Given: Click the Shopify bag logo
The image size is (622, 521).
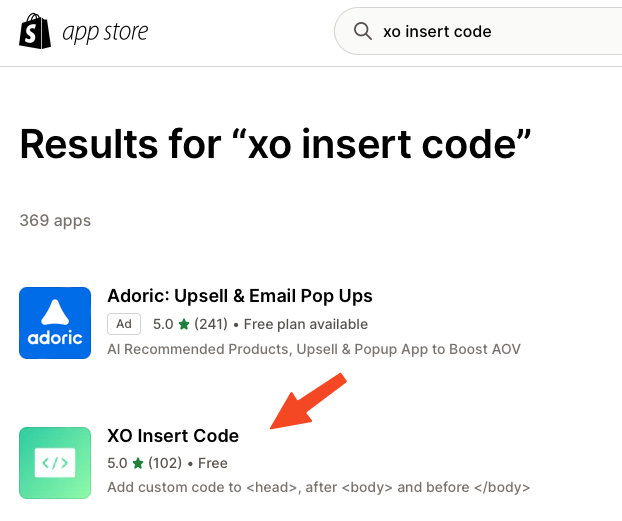Looking at the screenshot, I should coord(34,32).
